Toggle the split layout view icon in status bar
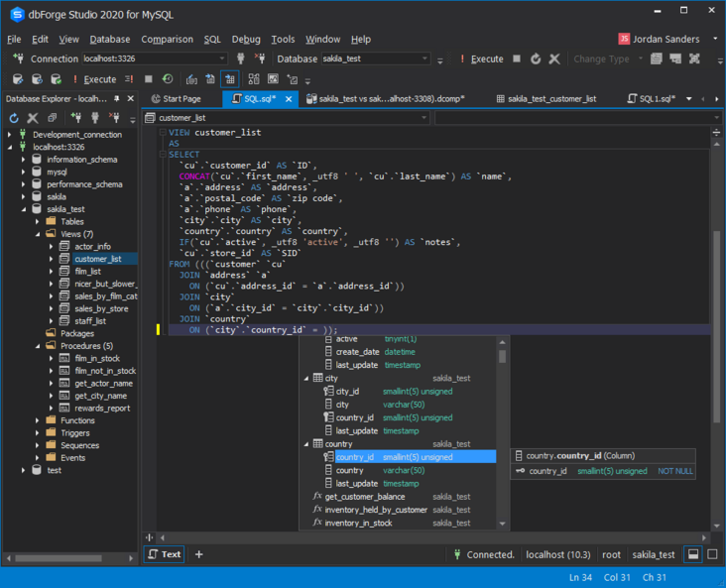This screenshot has width=726, height=588. click(693, 554)
